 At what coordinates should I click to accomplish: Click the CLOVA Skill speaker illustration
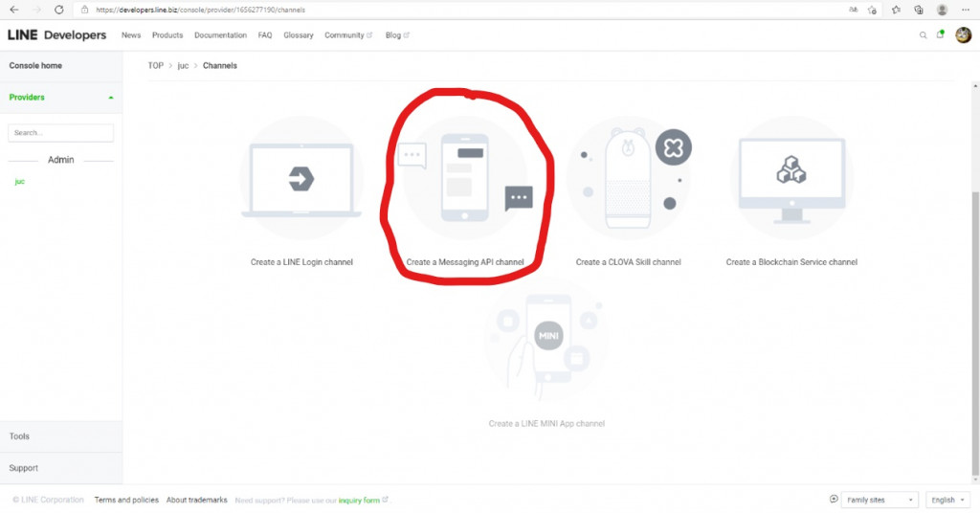click(628, 179)
